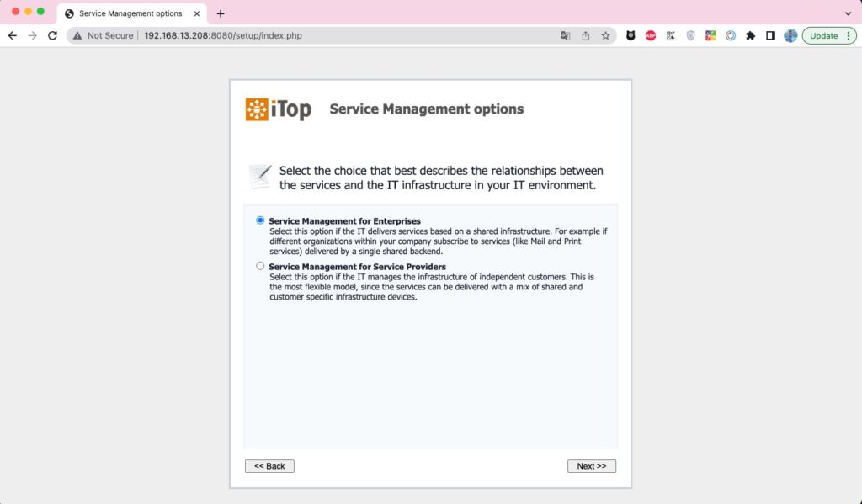Select Service Management for Enterprises radio button
862x504 pixels.
click(x=260, y=220)
